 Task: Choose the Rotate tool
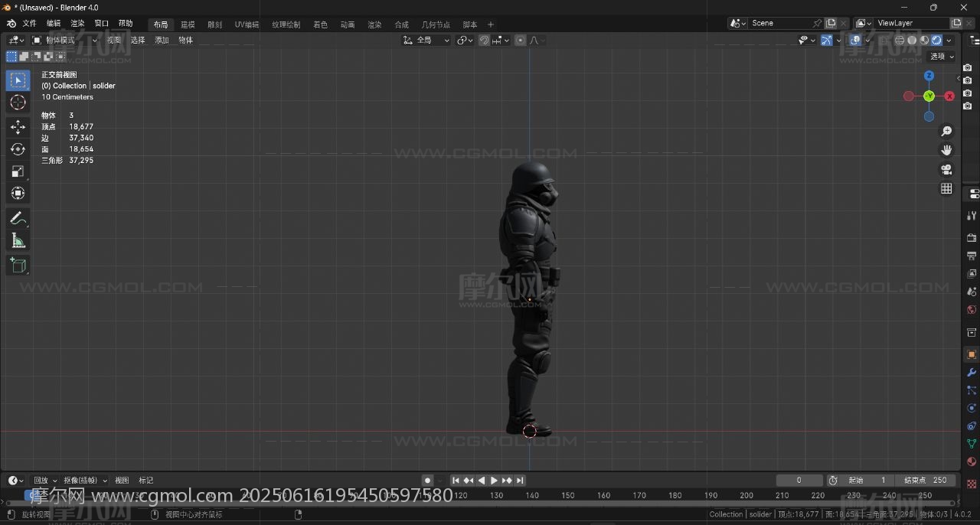pos(18,149)
